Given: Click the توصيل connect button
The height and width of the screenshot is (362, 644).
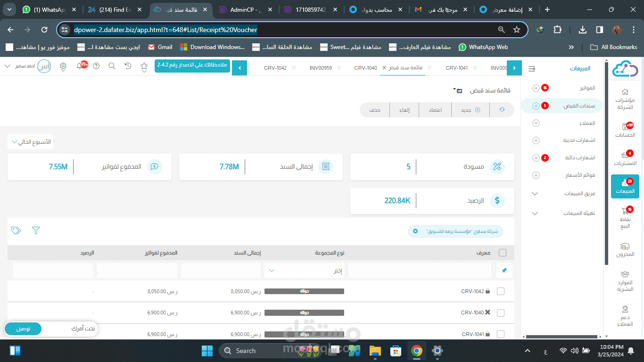Looking at the screenshot, I should (24, 329).
